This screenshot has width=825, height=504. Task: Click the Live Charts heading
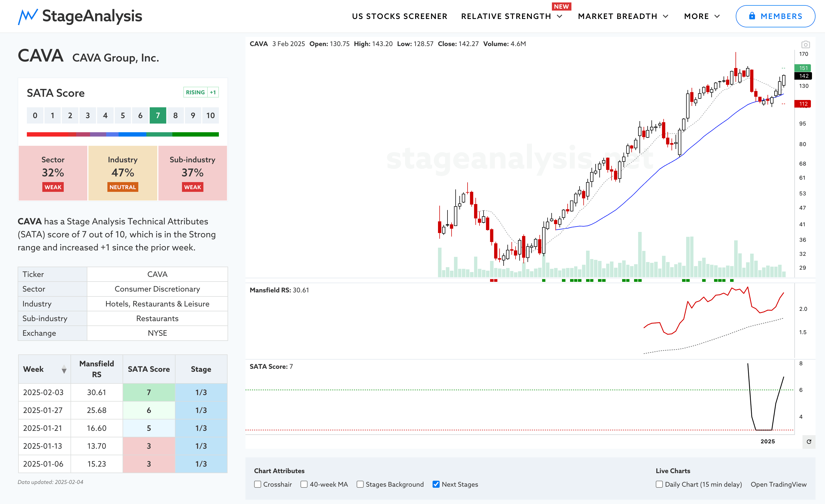pyautogui.click(x=673, y=471)
